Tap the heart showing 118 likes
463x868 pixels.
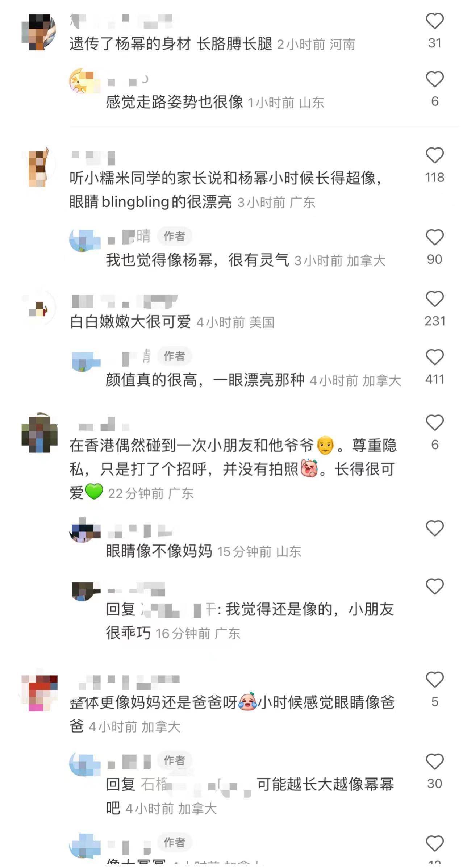coord(434,155)
